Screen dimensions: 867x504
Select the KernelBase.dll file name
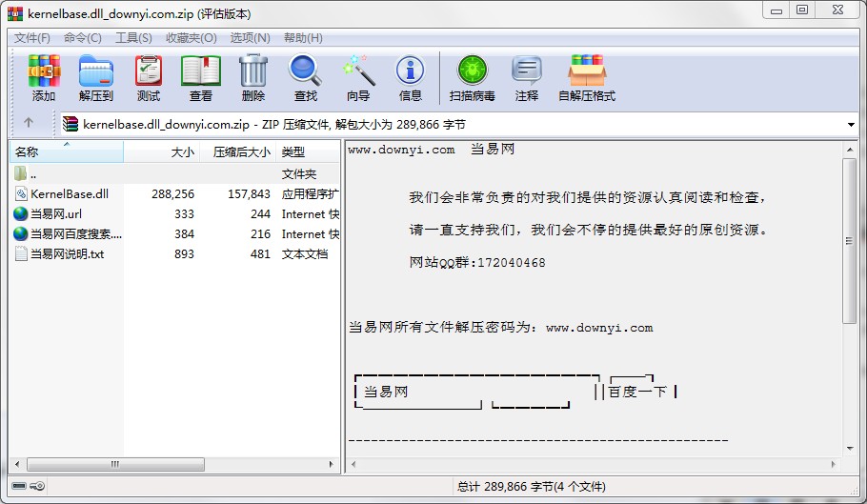[x=70, y=194]
